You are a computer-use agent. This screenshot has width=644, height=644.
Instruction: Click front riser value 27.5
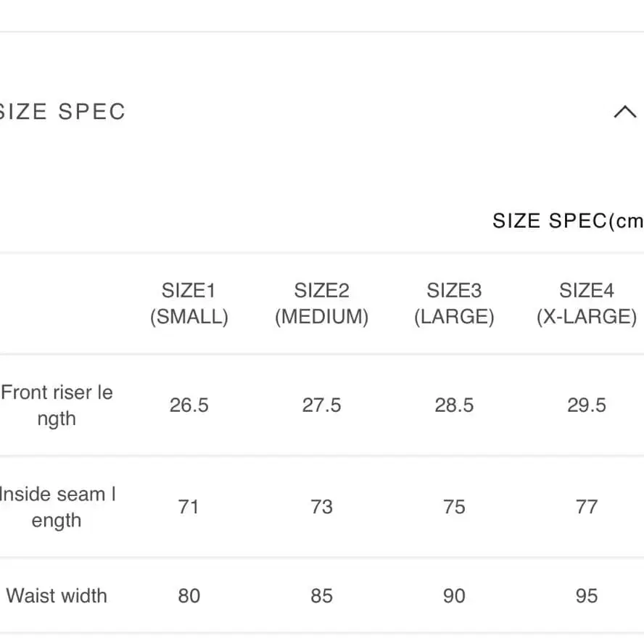pos(321,405)
